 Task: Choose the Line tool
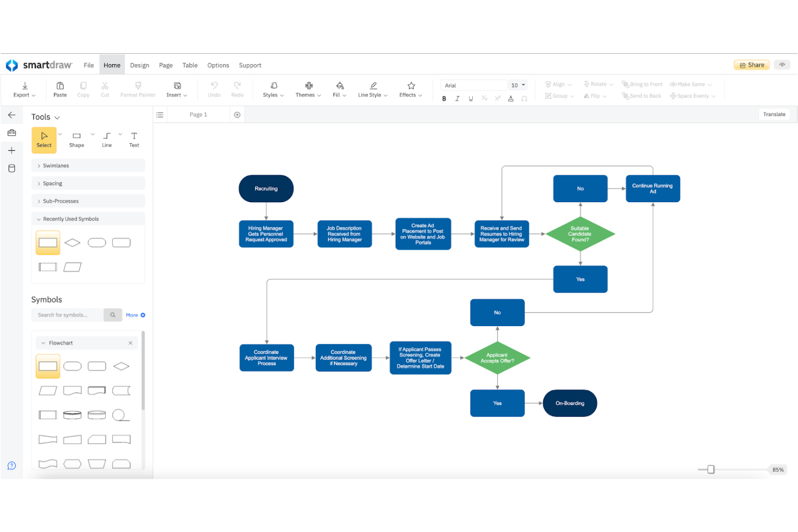107,140
